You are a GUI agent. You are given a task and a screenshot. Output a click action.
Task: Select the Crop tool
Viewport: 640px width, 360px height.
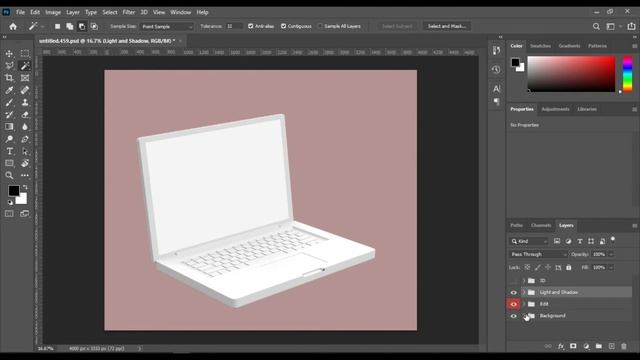pos(9,78)
